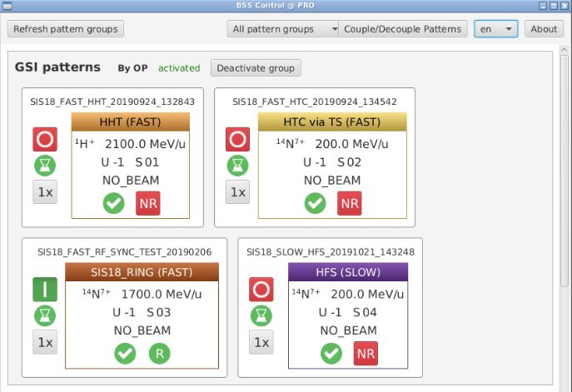Toggle the green run icon for SIS18_RING
This screenshot has height=392, width=572.
tap(46, 289)
